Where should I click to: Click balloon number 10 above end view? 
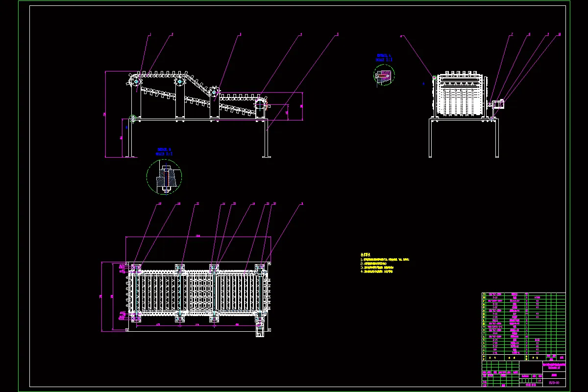point(559,35)
